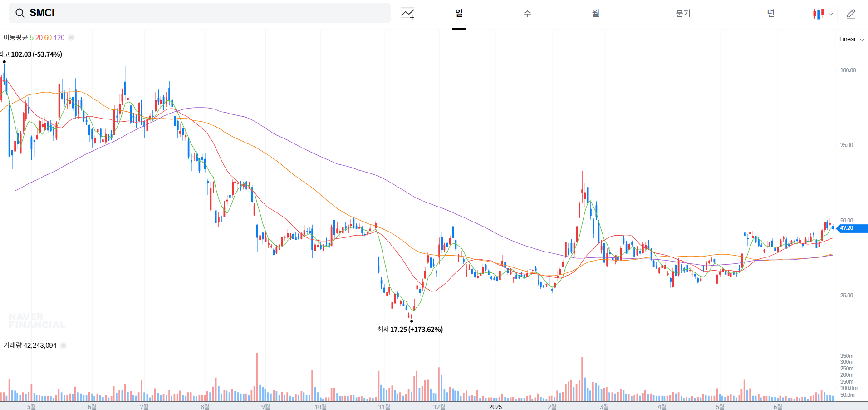Click the moving average 60 period value
868x410 pixels.
click(48, 37)
